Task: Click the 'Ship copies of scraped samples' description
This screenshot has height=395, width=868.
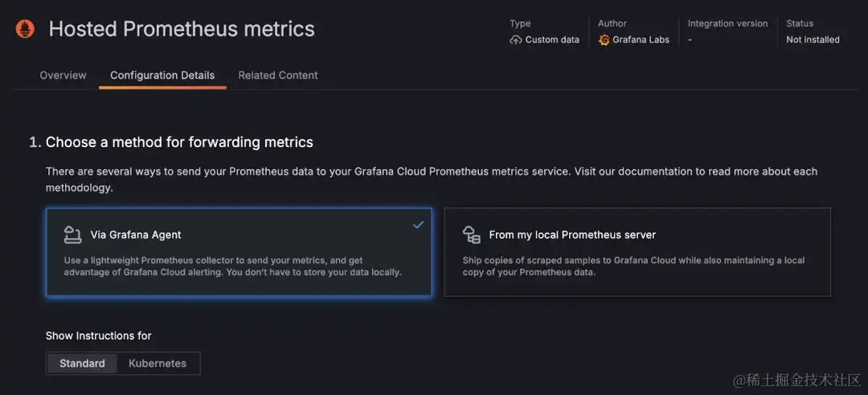Action: pyautogui.click(x=633, y=266)
